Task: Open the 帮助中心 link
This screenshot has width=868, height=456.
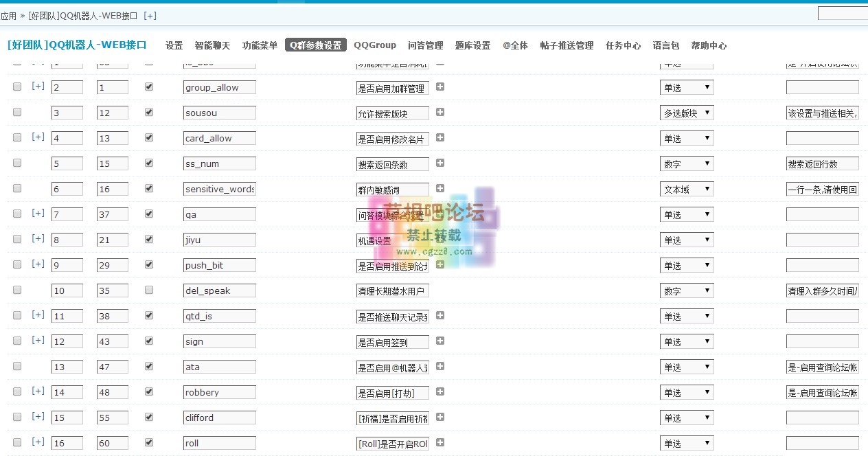Action: click(709, 45)
